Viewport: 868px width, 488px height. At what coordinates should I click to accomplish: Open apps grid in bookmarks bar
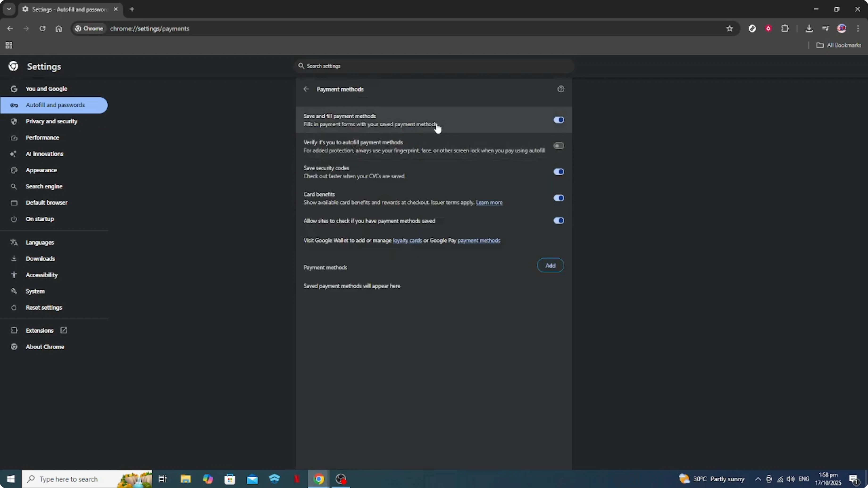pyautogui.click(x=9, y=45)
